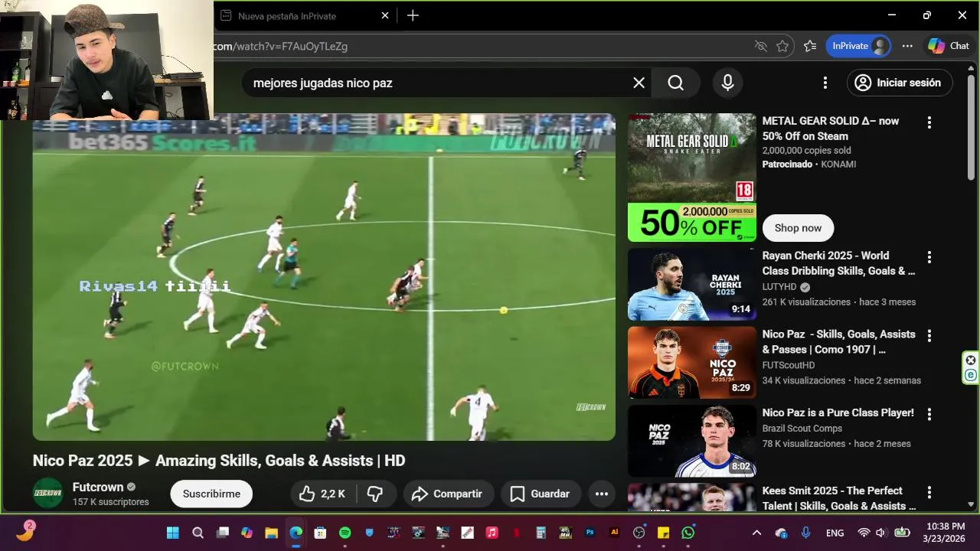Image resolution: width=980 pixels, height=551 pixels.
Task: Open options for FUTScoutHD Nico Paz video
Action: [x=929, y=336]
